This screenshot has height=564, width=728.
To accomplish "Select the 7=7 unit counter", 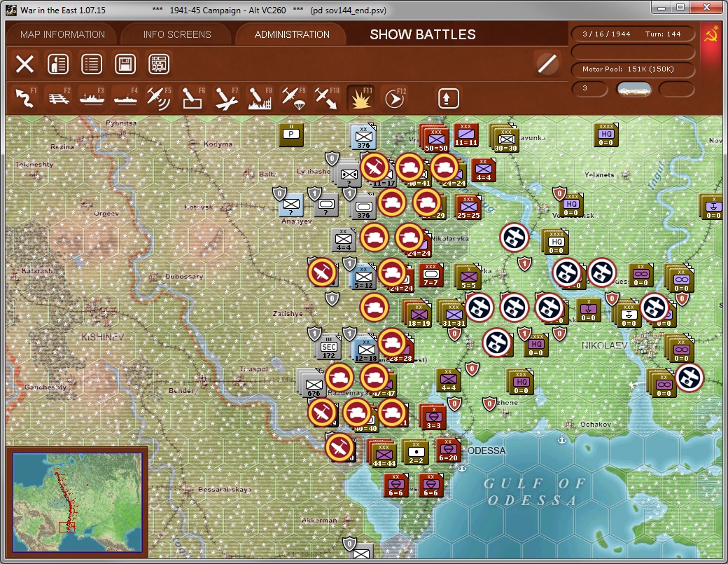I will pyautogui.click(x=430, y=275).
